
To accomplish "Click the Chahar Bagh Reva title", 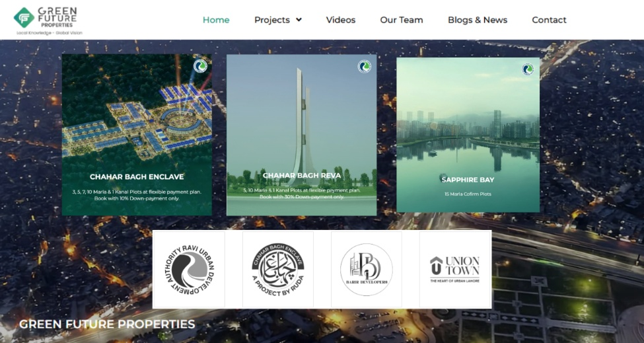I will point(302,175).
